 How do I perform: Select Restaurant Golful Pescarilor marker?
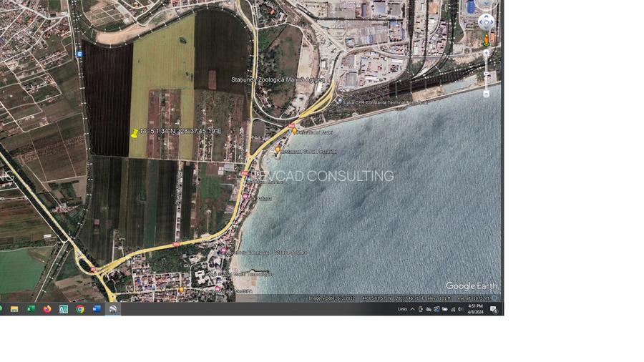point(278,150)
